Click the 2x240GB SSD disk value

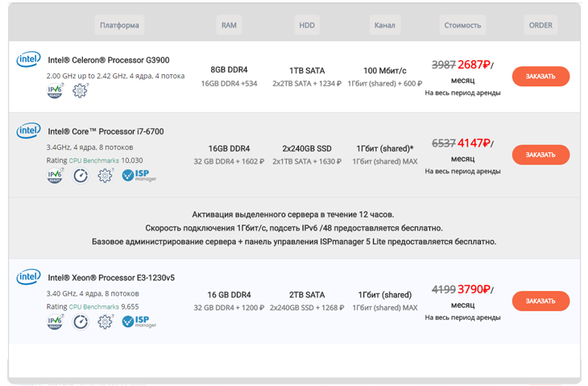click(x=307, y=148)
